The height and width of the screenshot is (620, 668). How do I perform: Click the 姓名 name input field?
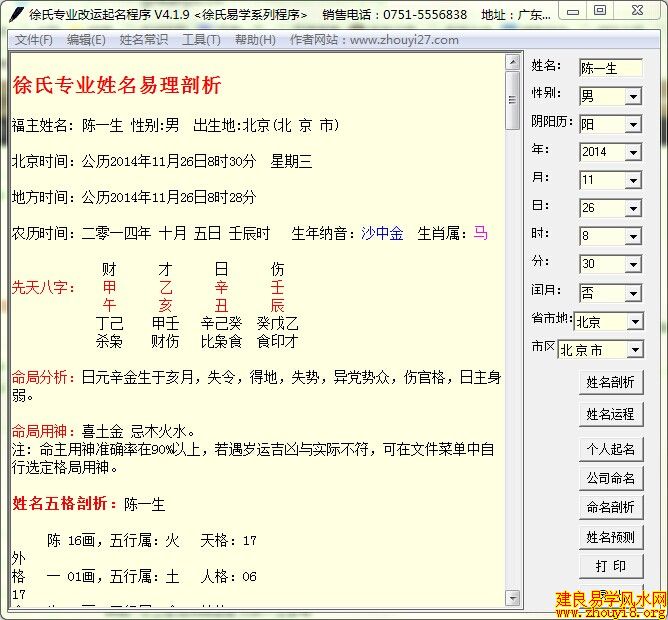click(610, 68)
